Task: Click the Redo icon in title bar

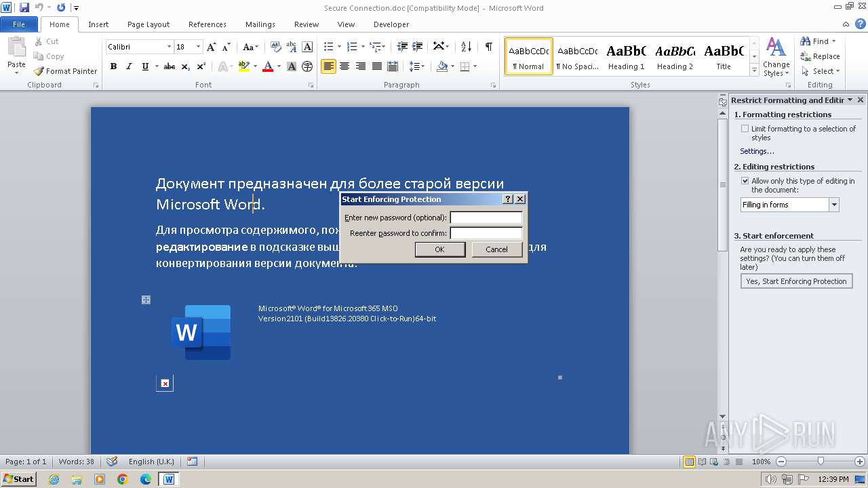Action: 61,8
